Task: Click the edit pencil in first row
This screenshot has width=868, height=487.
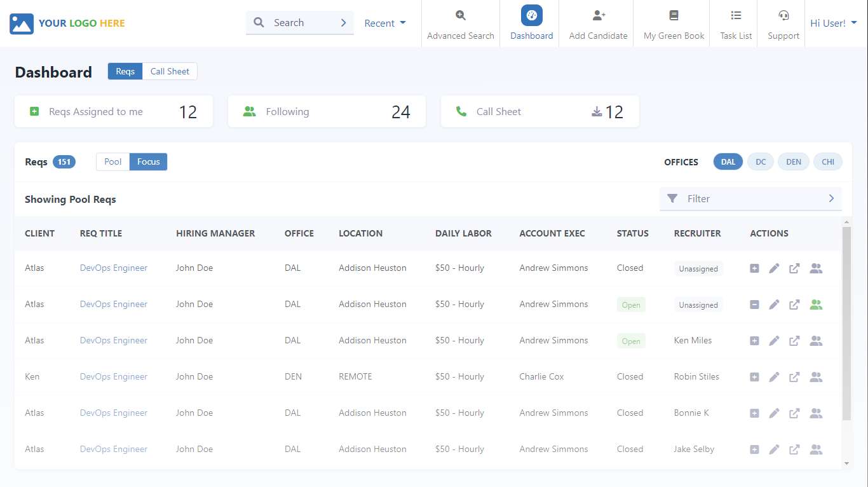Action: point(774,268)
